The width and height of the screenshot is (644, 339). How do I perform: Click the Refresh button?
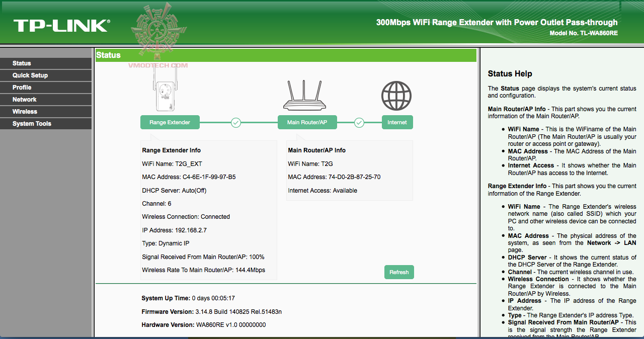399,272
